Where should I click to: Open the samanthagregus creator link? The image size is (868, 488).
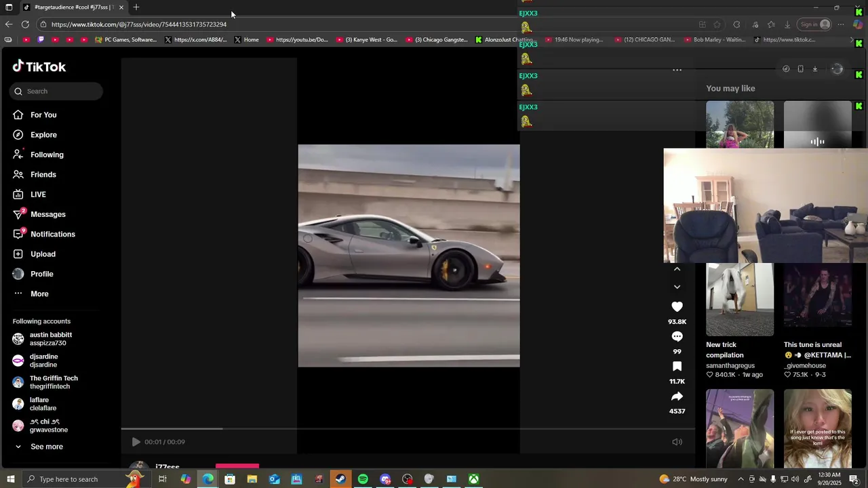(x=730, y=366)
